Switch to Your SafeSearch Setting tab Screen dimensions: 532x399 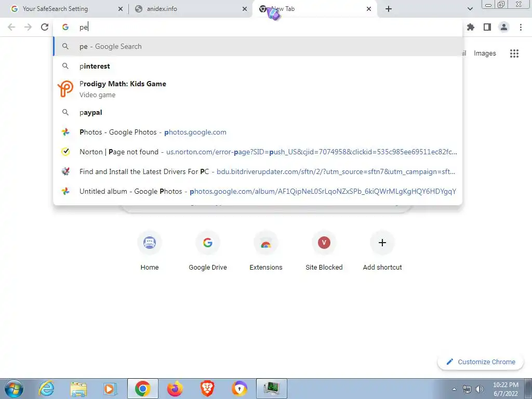[64, 9]
